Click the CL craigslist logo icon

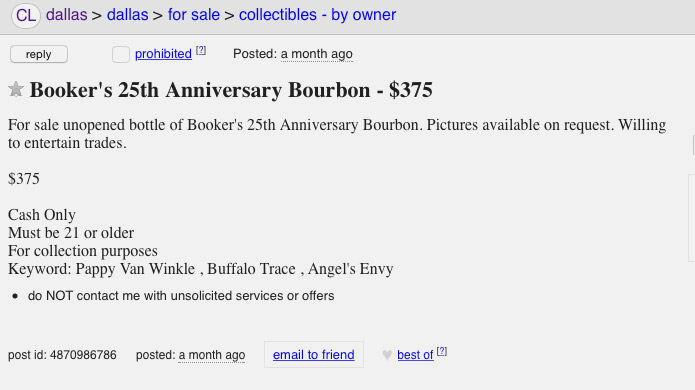[26, 15]
